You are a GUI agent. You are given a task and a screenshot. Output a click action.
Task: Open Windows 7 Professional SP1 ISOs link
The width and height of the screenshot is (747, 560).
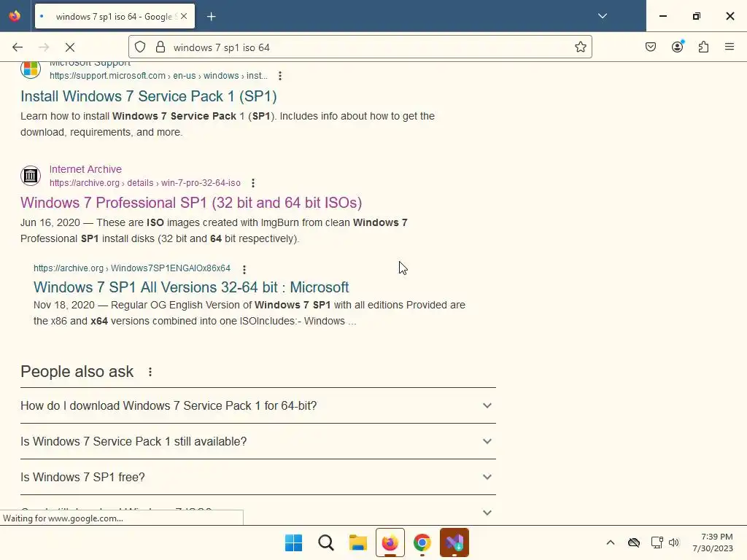(191, 203)
